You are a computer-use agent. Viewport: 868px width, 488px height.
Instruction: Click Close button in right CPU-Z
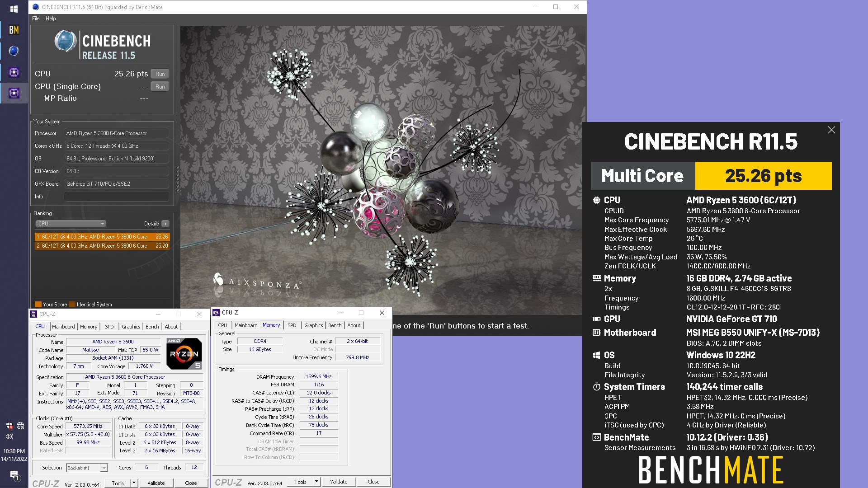(x=373, y=482)
